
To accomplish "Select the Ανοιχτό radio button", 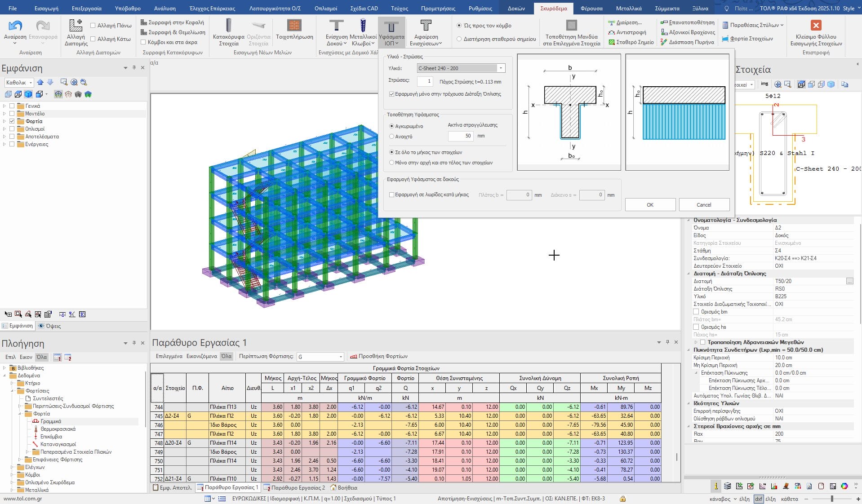I will [391, 137].
